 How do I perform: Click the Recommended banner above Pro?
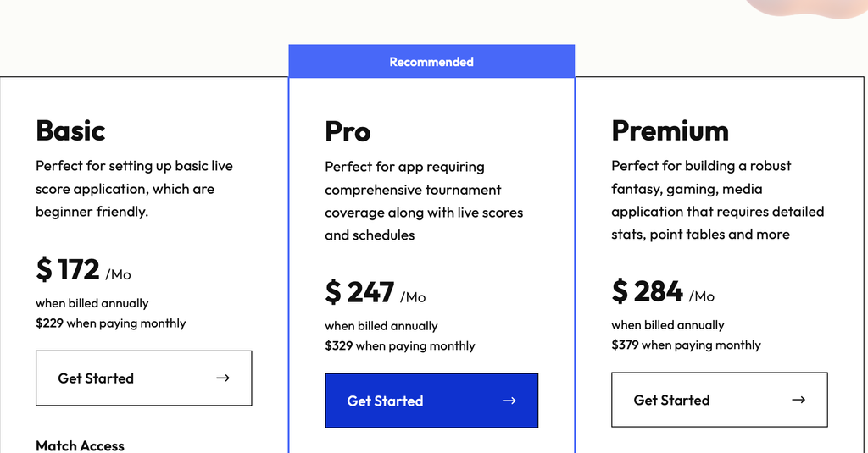[x=431, y=62]
